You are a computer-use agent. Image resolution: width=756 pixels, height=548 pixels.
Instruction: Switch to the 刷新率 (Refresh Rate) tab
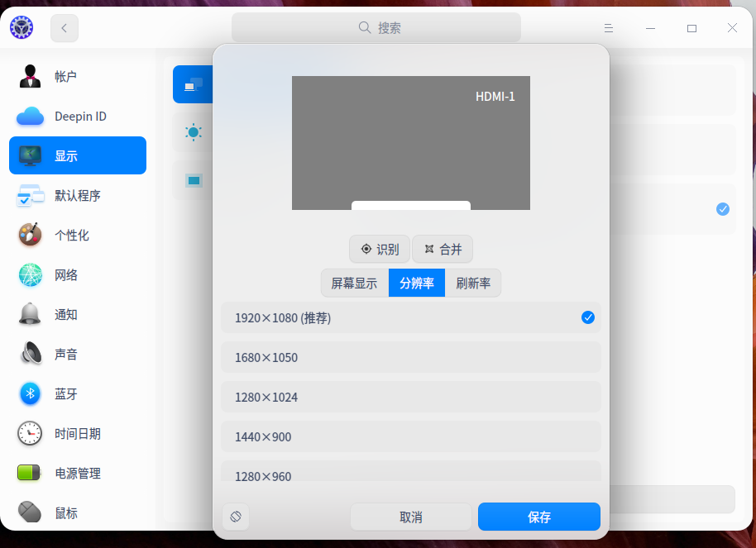pyautogui.click(x=473, y=283)
